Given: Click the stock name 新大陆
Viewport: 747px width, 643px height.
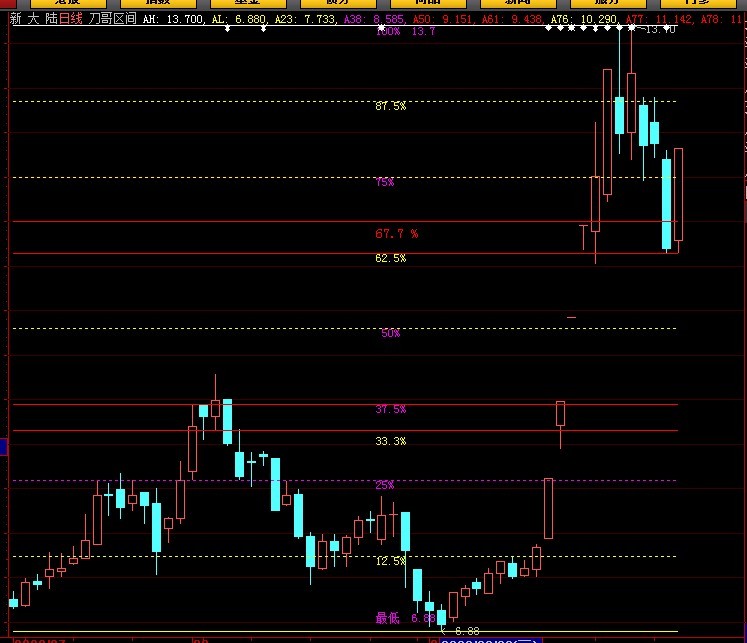Looking at the screenshot, I should coord(33,19).
